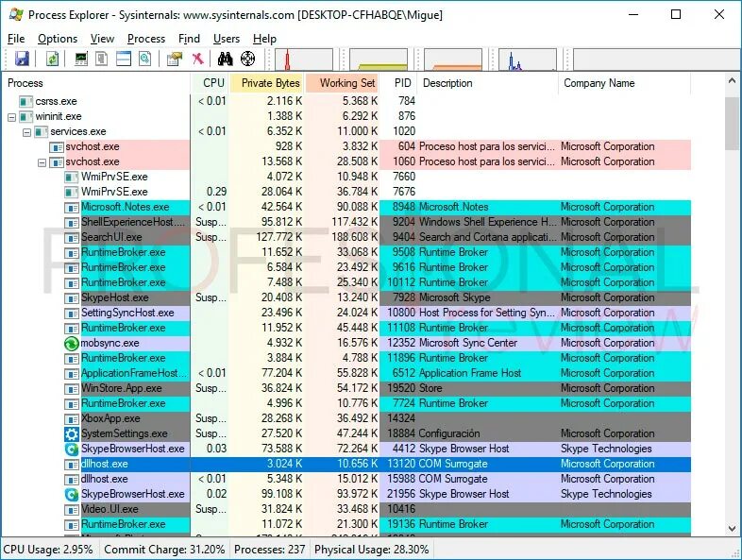Click the View DLLs/Handles magnifier icon
742x560 pixels.
click(x=144, y=59)
